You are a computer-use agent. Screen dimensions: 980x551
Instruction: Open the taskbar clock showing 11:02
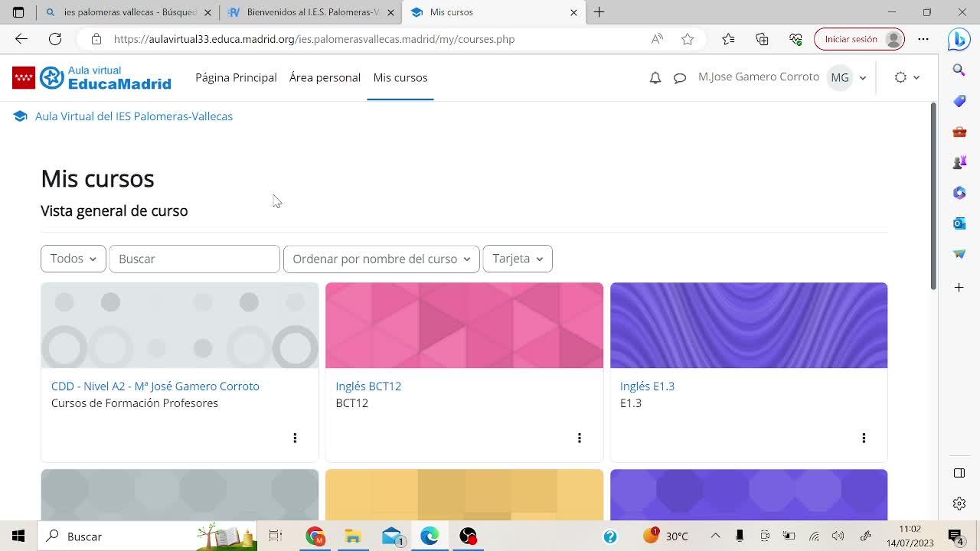[x=910, y=536]
